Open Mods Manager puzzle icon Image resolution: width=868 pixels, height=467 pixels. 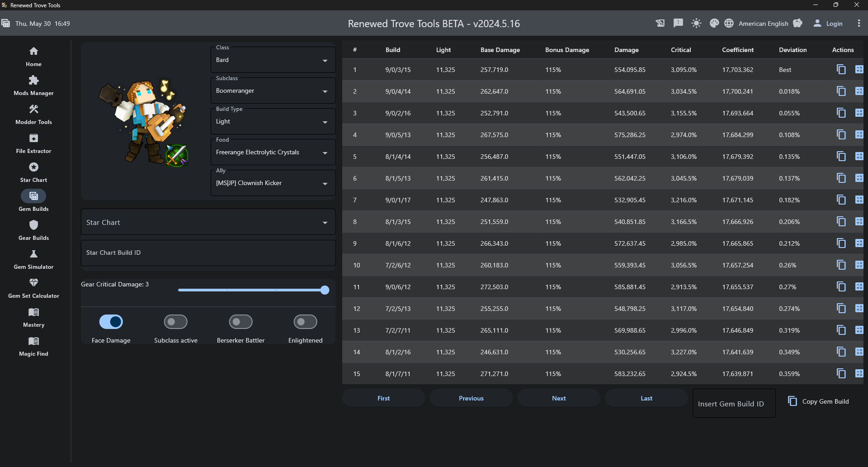[33, 81]
